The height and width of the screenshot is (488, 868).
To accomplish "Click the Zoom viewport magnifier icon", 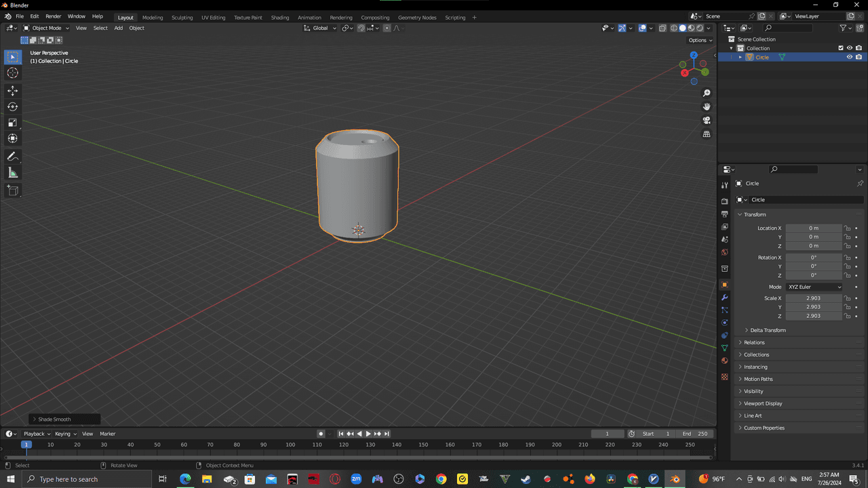I will point(707,93).
